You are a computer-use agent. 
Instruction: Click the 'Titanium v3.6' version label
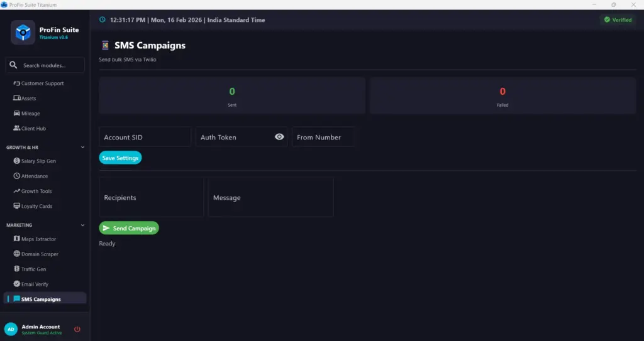click(x=54, y=37)
